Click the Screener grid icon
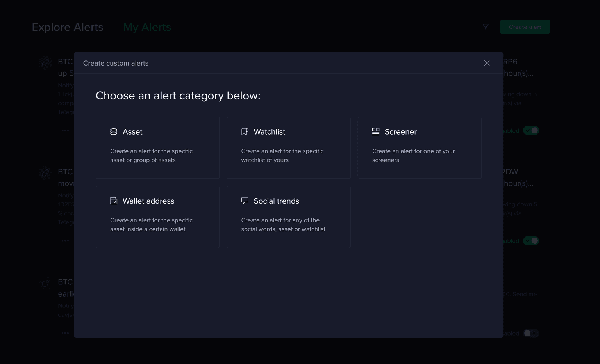This screenshot has width=600, height=364. pos(376,132)
